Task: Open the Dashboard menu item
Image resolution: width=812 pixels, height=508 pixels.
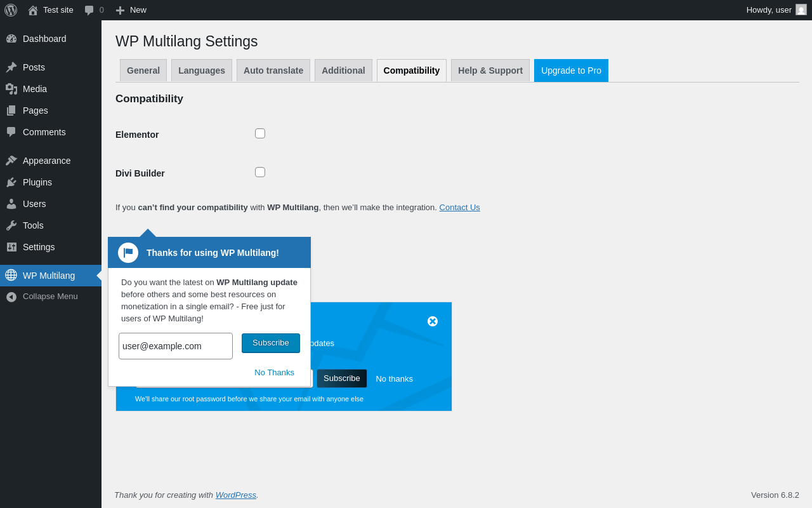Action: pyautogui.click(x=51, y=39)
